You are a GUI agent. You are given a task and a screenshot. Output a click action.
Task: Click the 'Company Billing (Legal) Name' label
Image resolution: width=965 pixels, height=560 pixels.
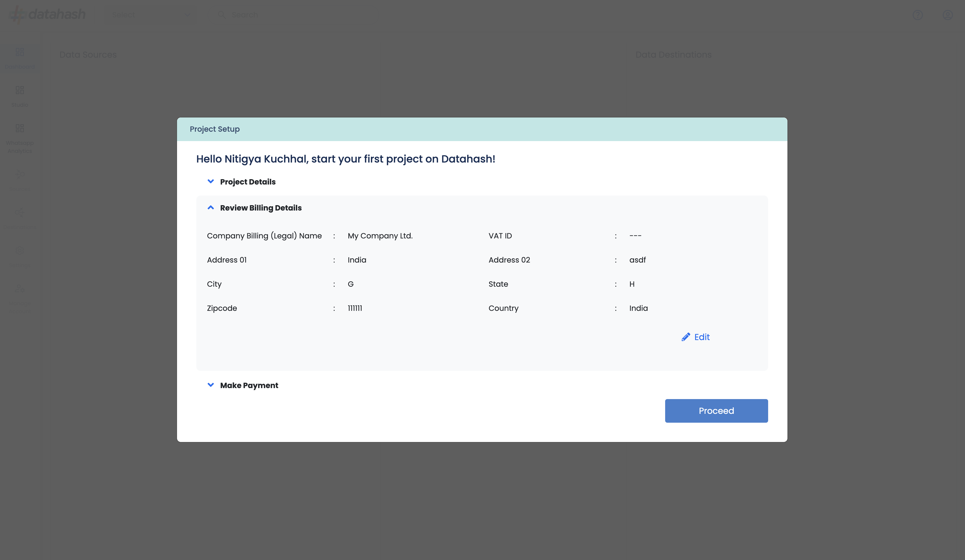(x=264, y=236)
